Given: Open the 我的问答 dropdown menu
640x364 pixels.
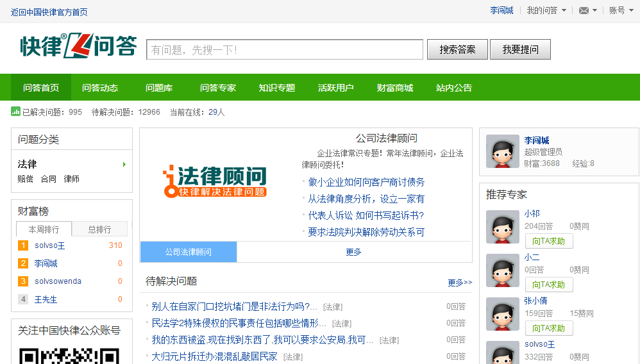Looking at the screenshot, I should (546, 11).
